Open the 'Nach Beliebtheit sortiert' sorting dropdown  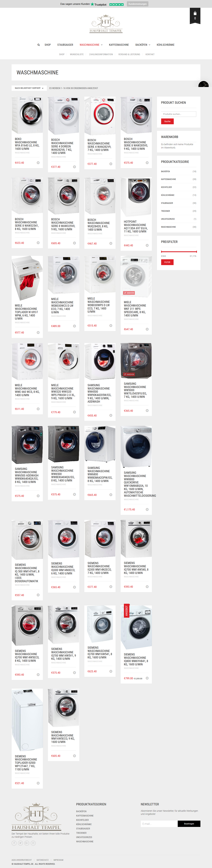click(x=29, y=88)
